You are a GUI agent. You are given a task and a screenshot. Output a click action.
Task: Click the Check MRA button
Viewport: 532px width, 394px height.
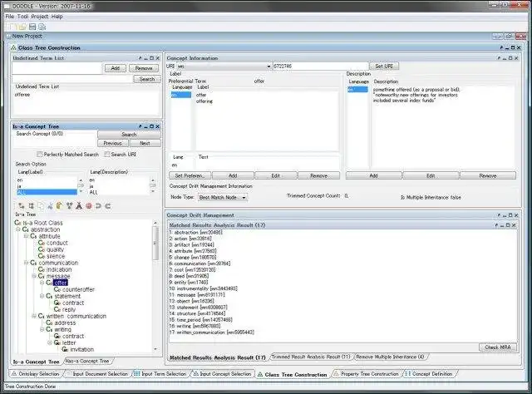[x=498, y=347]
